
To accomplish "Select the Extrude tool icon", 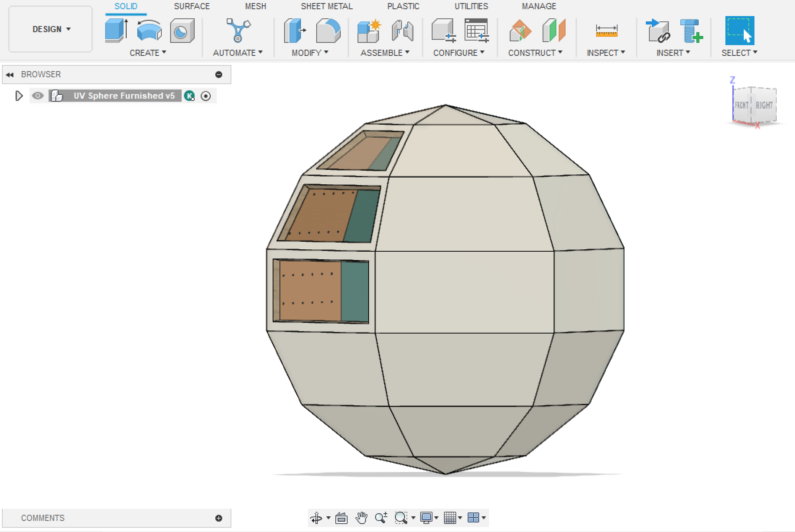I will (116, 30).
